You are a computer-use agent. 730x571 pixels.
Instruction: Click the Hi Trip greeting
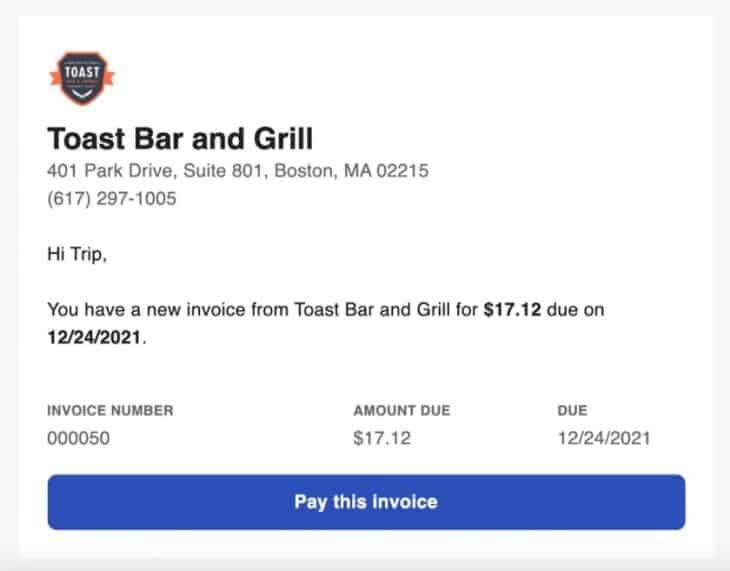[77, 255]
